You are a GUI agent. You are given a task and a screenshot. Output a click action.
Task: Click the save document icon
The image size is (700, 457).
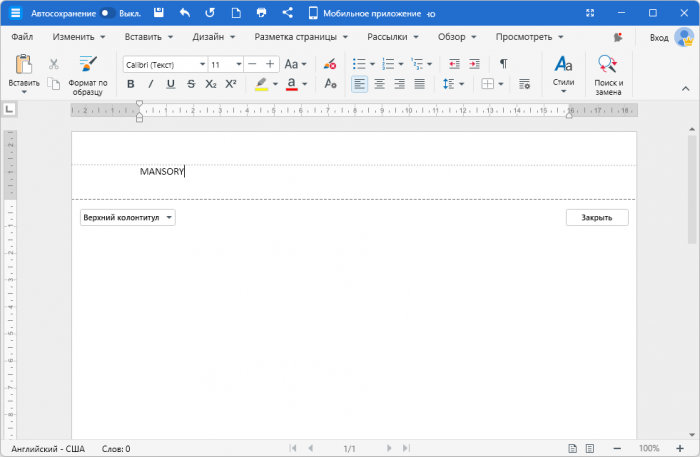pos(159,14)
